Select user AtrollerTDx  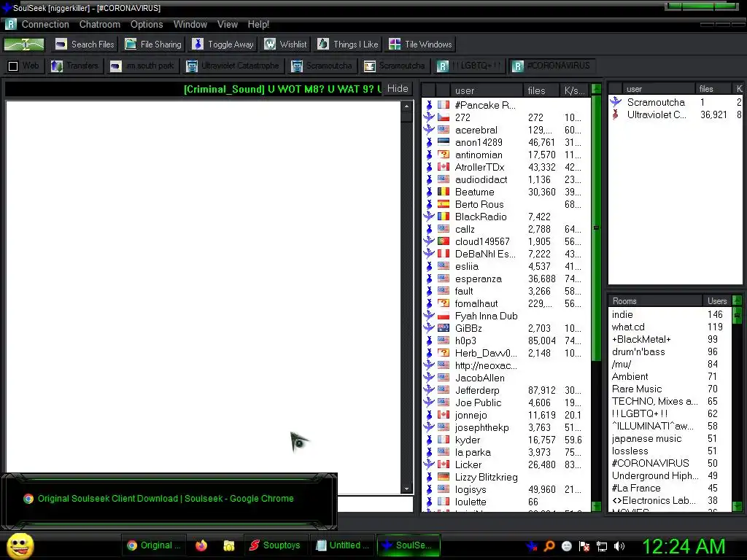tap(506, 167)
